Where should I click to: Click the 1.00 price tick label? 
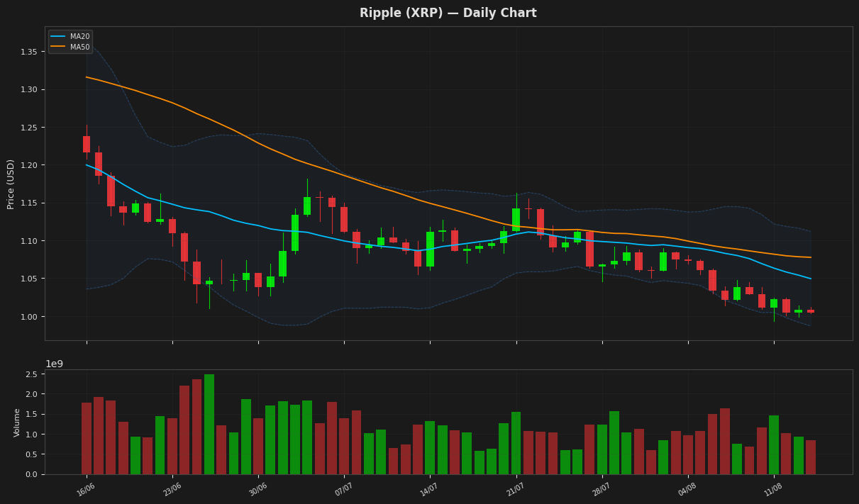29,317
